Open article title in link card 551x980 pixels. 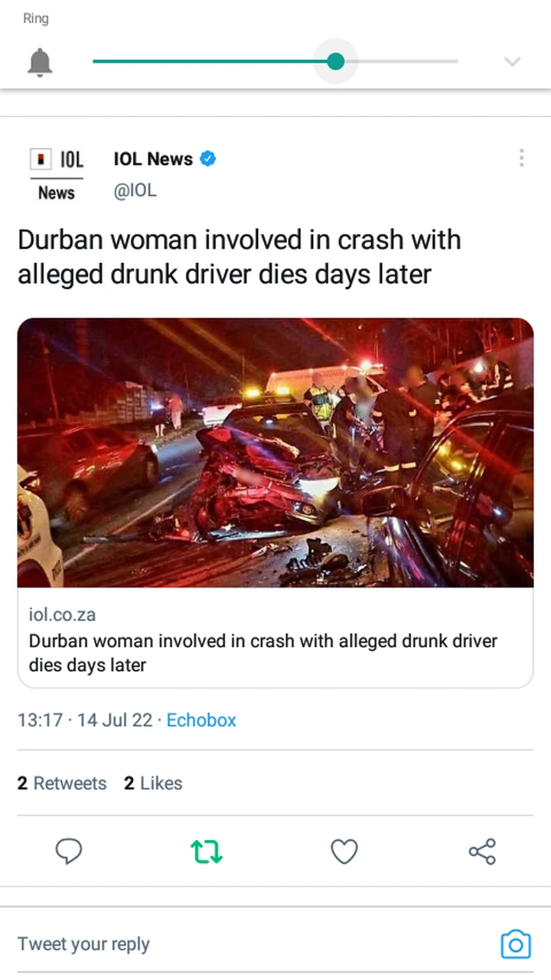263,653
